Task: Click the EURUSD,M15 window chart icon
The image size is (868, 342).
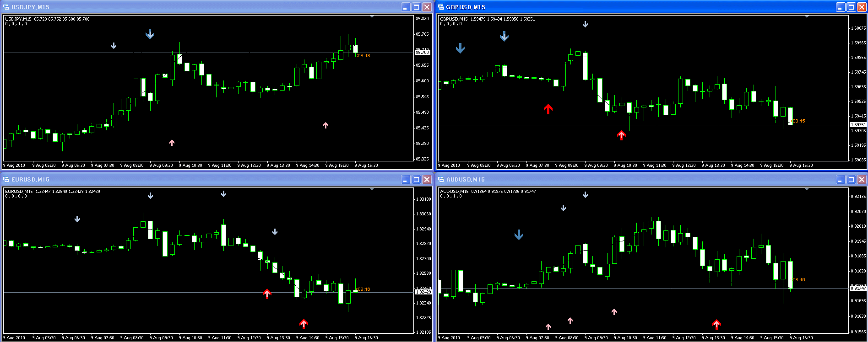Action: click(6, 179)
